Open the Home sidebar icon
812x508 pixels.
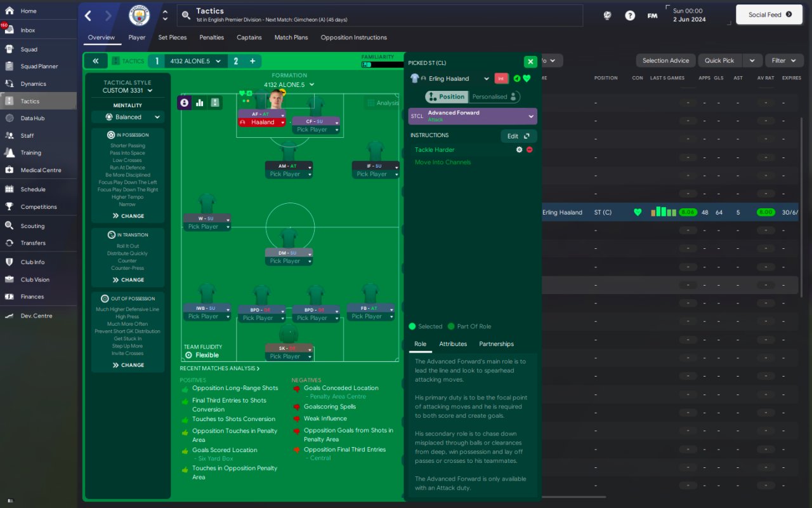[9, 11]
